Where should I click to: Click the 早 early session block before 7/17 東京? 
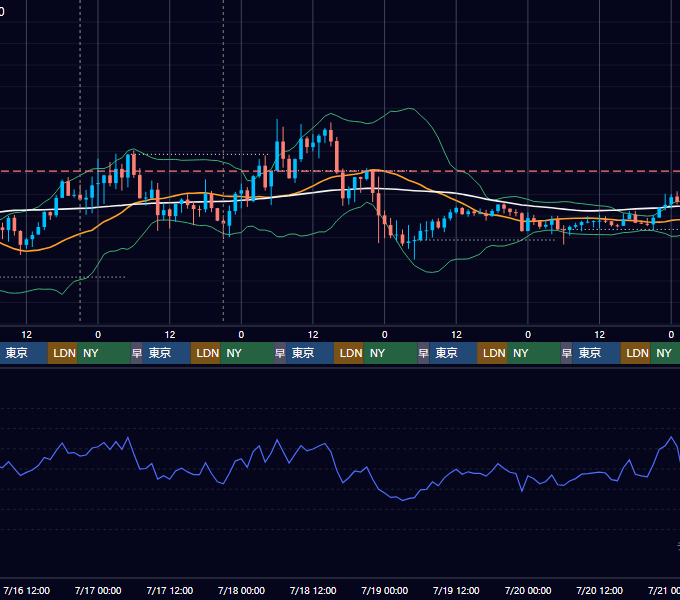pos(137,353)
